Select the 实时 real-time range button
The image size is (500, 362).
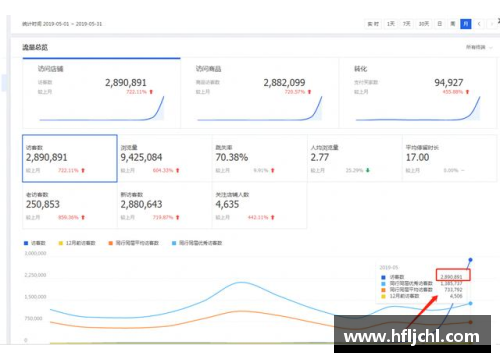point(373,24)
